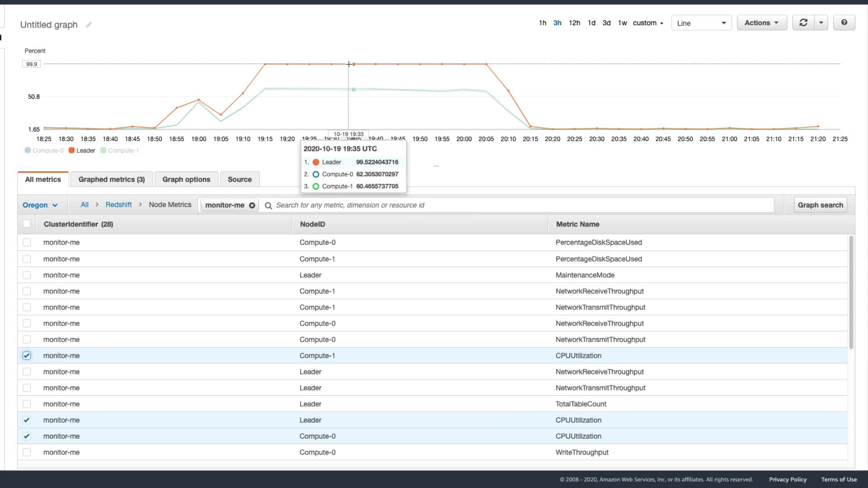
Task: Open the Oregon region selector
Action: click(x=40, y=205)
